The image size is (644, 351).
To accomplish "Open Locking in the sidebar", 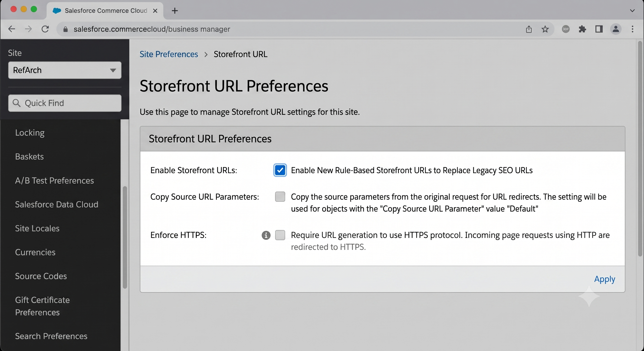I will tap(30, 133).
